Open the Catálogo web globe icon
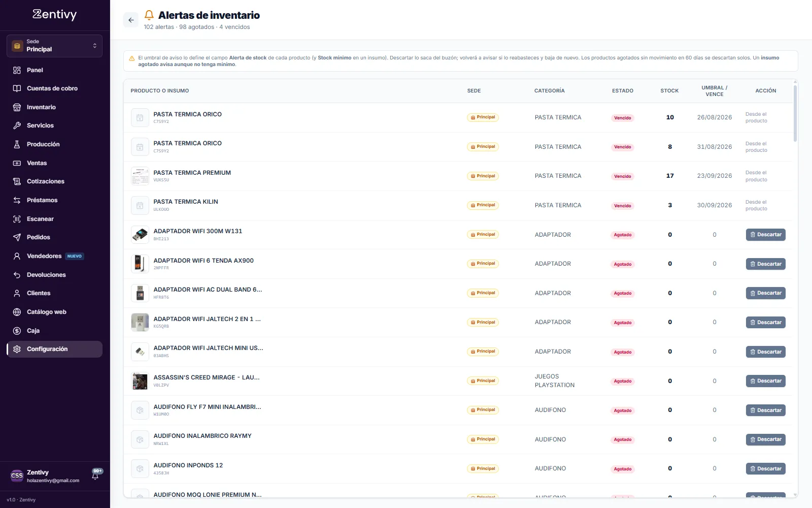Screen dimensions: 812x508 [x=17, y=312]
